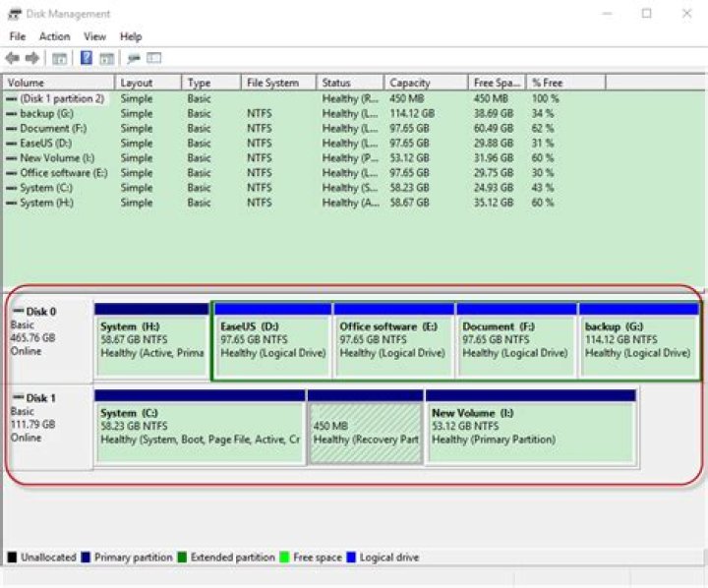Open the View menu
Image resolution: width=708 pixels, height=588 pixels.
click(x=94, y=36)
